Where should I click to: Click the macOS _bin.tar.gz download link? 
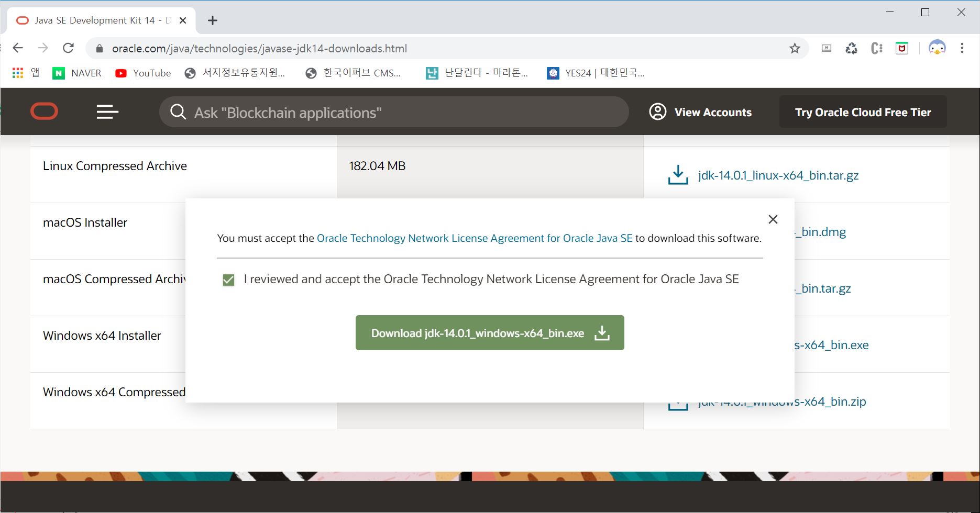click(x=823, y=288)
